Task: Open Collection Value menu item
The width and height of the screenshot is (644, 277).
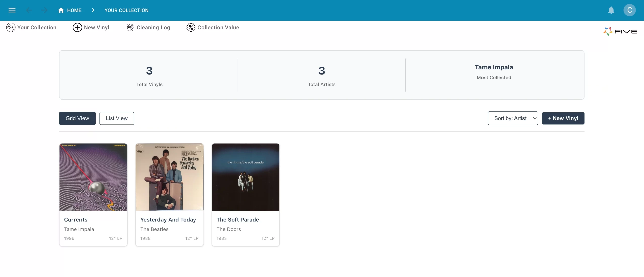Action: point(218,27)
